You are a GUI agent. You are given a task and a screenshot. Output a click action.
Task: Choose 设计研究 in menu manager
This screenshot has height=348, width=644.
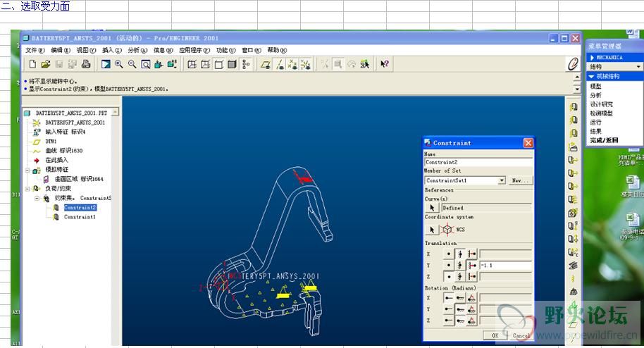pos(601,104)
